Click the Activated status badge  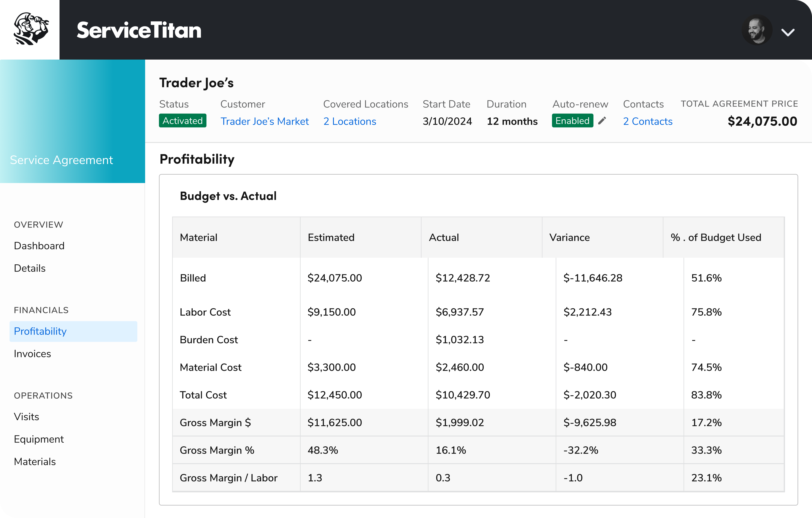tap(182, 121)
